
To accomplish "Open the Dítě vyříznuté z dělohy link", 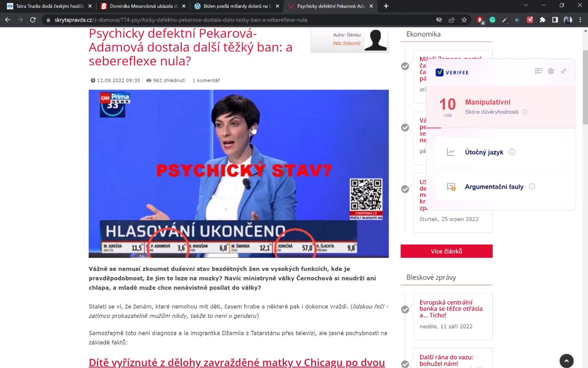I will pos(237,362).
